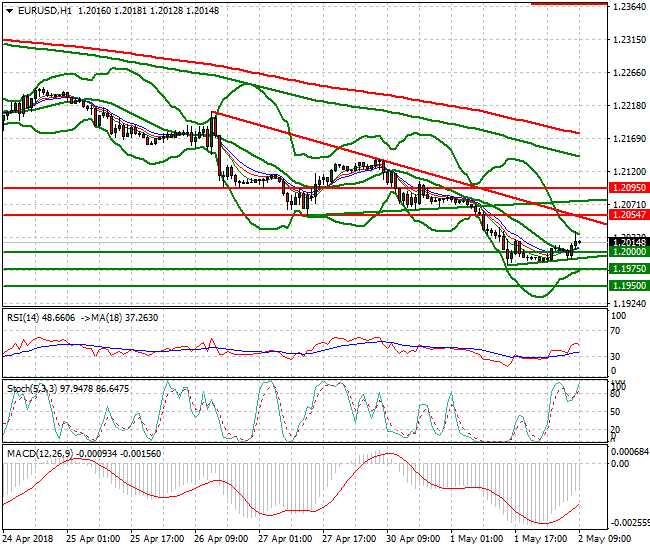Select the 1.20547 red resistance price tag
The height and width of the screenshot is (550, 650).
pyautogui.click(x=628, y=215)
